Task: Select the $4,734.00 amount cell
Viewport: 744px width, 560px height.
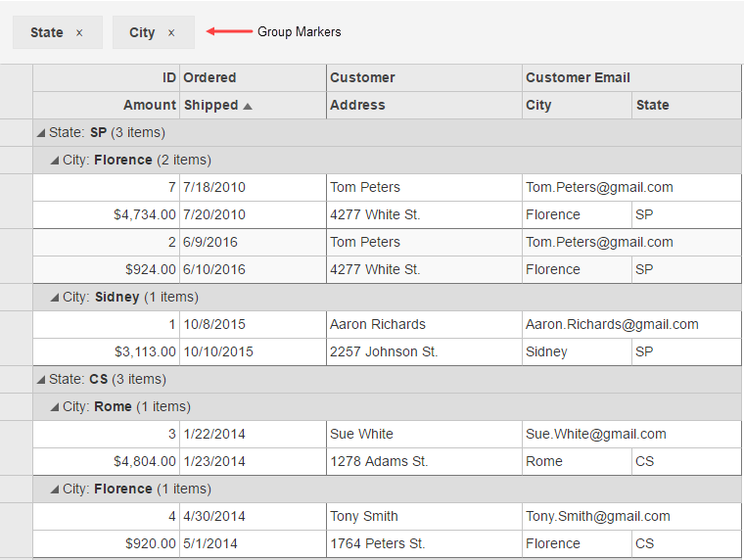Action: click(144, 214)
